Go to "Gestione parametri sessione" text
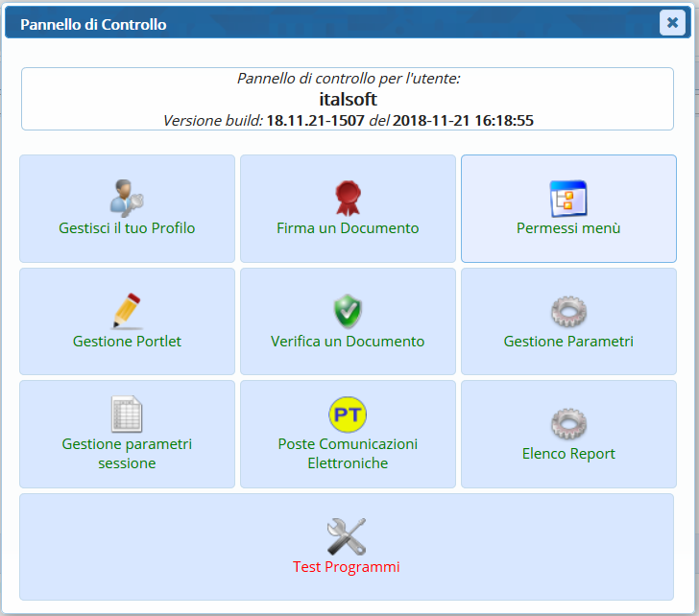The height and width of the screenshot is (616, 699). click(x=127, y=454)
